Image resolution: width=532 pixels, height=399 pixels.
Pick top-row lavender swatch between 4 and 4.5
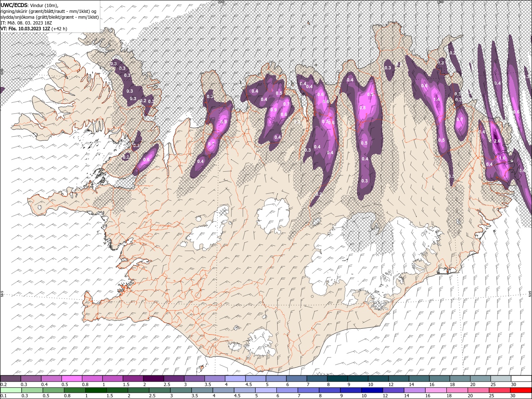pyautogui.click(x=235, y=379)
